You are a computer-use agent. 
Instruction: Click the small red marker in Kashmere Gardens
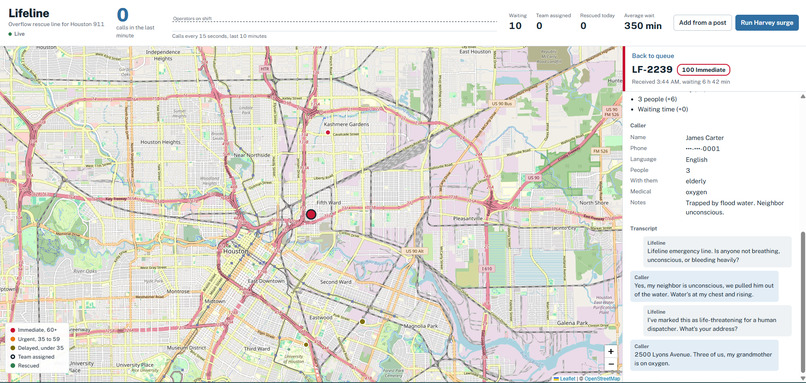(x=327, y=133)
